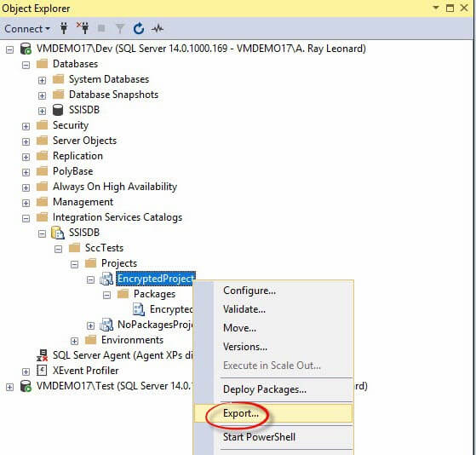The image size is (476, 455).
Task: Click the Disconnect plug icon with red X
Action: 83,28
